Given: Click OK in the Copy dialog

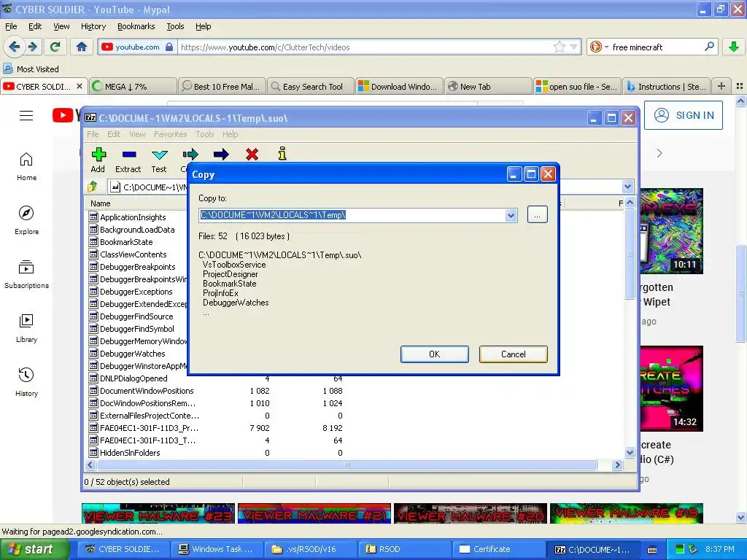Looking at the screenshot, I should coord(435,354).
